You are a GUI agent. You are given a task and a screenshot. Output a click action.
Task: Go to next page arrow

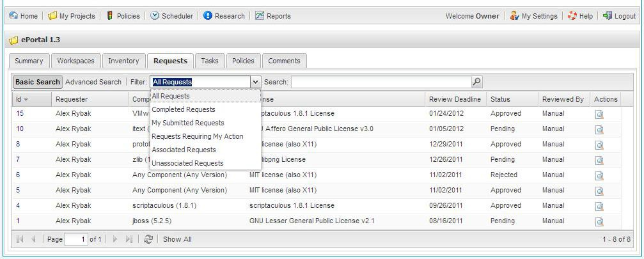pos(115,239)
